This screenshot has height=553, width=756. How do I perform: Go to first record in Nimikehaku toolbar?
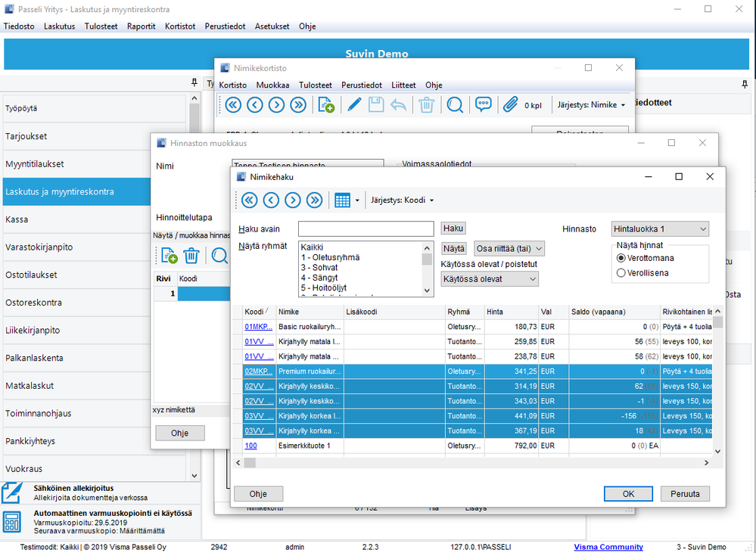click(248, 200)
